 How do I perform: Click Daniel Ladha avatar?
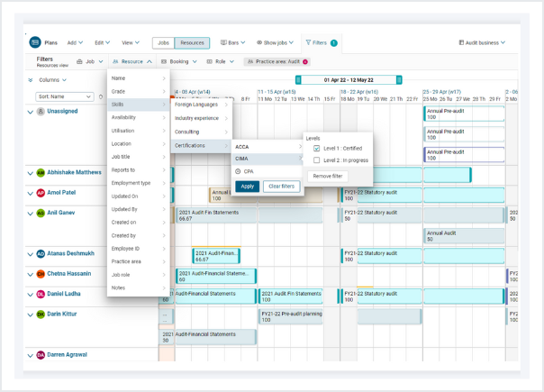pos(41,294)
